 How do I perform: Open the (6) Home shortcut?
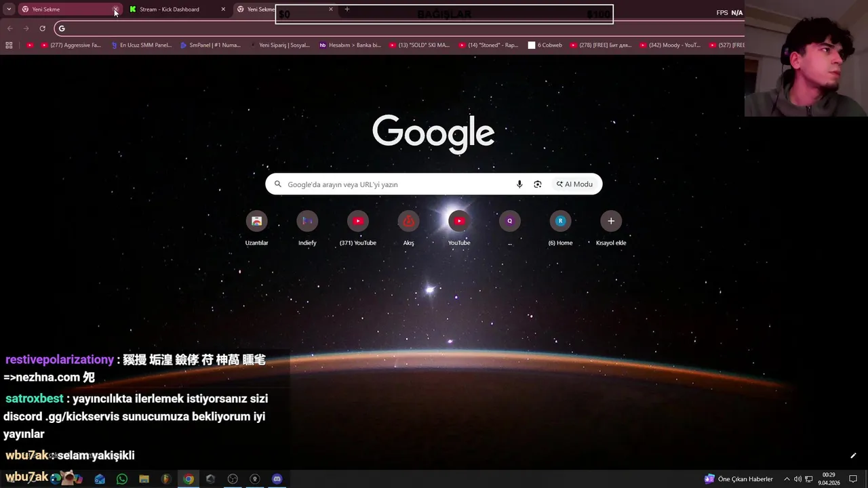(x=560, y=228)
